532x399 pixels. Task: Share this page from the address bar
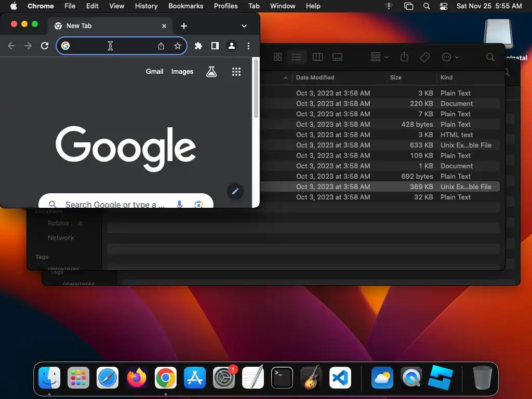[x=161, y=46]
